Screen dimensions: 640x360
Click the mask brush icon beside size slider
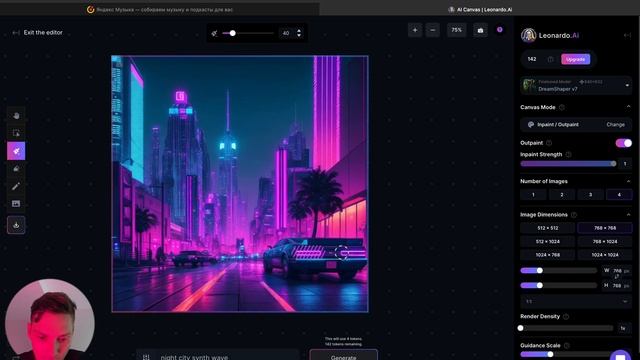point(214,33)
